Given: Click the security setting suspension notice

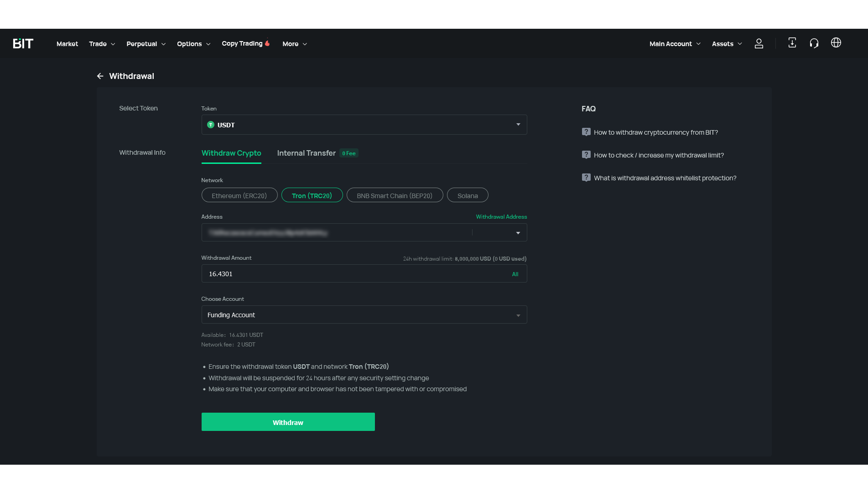Looking at the screenshot, I should (318, 378).
